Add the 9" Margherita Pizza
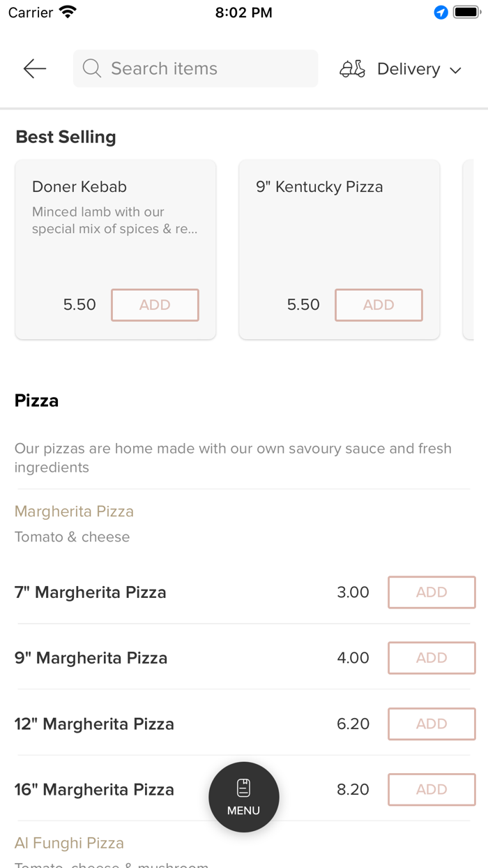This screenshot has width=488, height=868. 431,658
